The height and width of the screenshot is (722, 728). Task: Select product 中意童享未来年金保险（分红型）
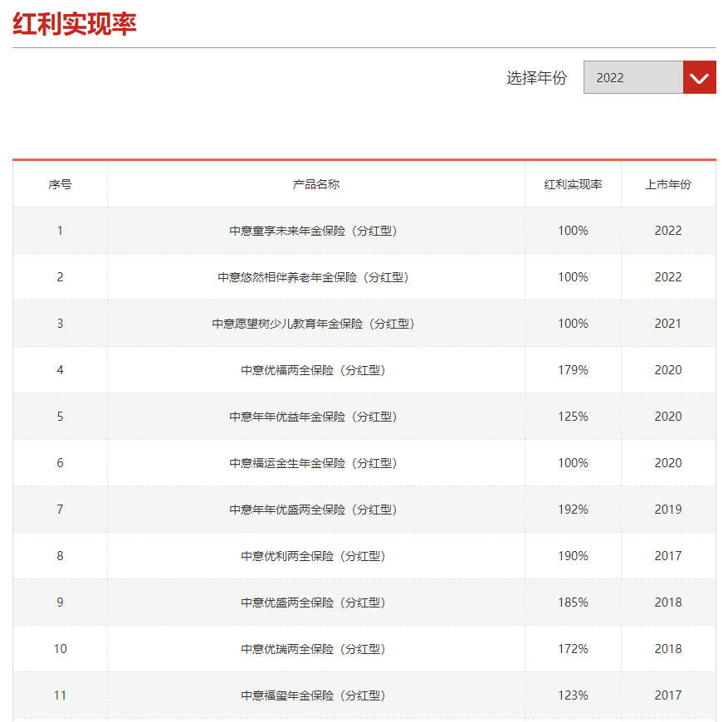314,231
